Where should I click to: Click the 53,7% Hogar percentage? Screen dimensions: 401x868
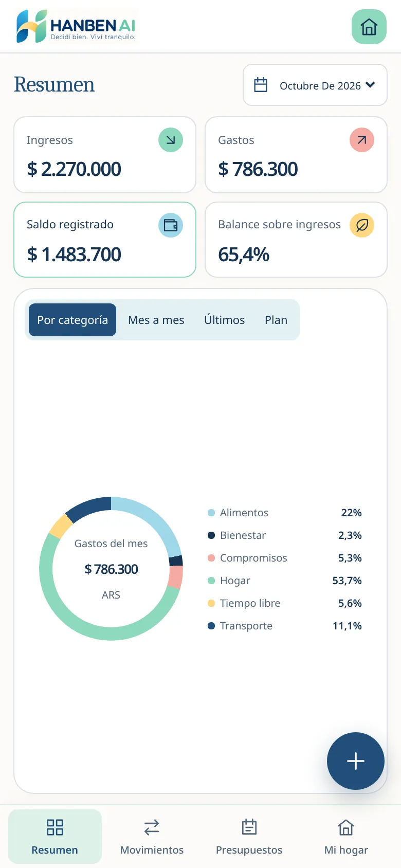tap(347, 581)
